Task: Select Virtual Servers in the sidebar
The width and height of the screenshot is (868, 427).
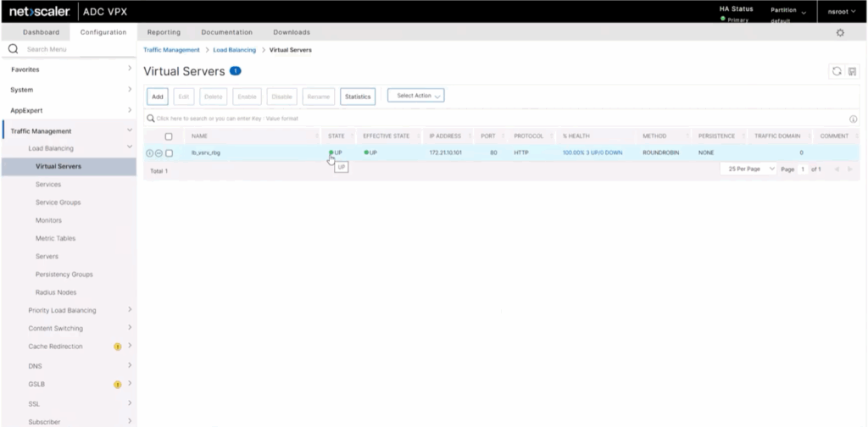Action: pos(69,167)
